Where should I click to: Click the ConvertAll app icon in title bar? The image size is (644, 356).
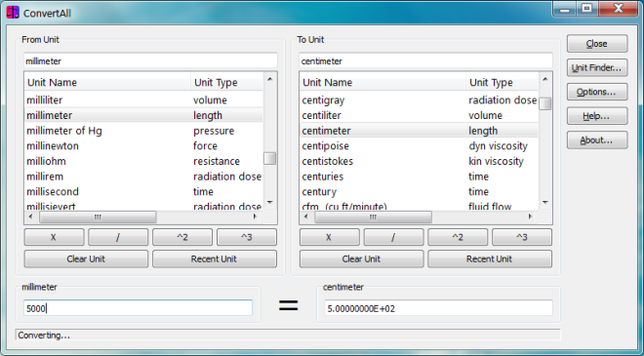click(13, 13)
